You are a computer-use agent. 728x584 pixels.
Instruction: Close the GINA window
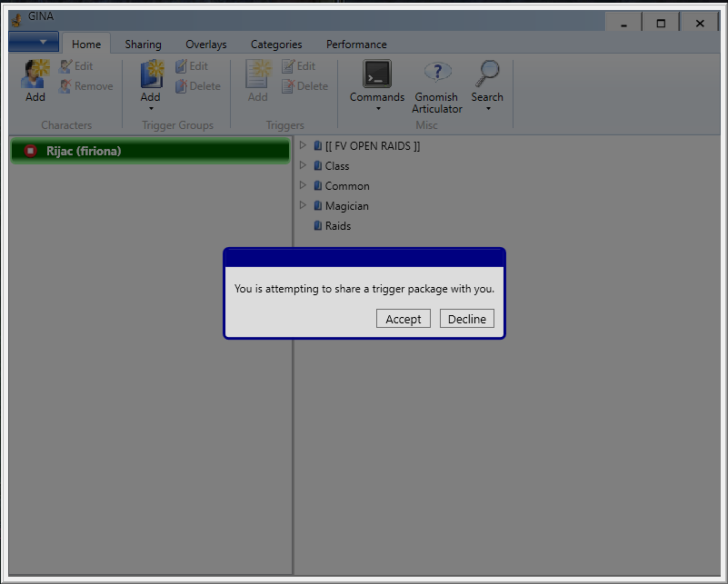[700, 23]
